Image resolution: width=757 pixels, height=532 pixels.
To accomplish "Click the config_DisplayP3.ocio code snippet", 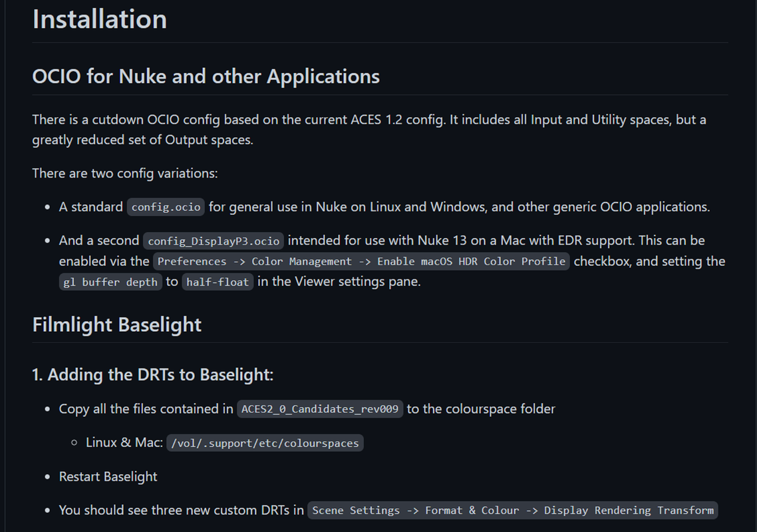I will (x=214, y=241).
